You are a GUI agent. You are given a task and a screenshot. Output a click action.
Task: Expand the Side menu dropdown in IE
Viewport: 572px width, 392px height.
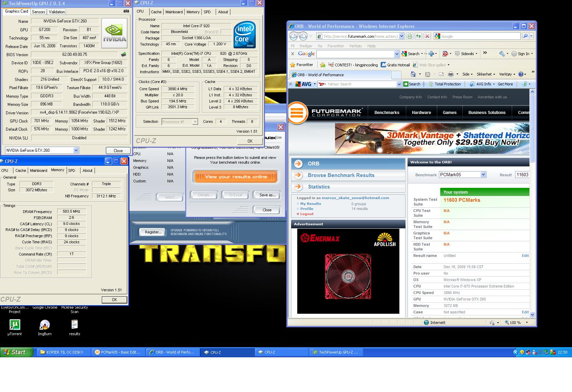[x=467, y=74]
